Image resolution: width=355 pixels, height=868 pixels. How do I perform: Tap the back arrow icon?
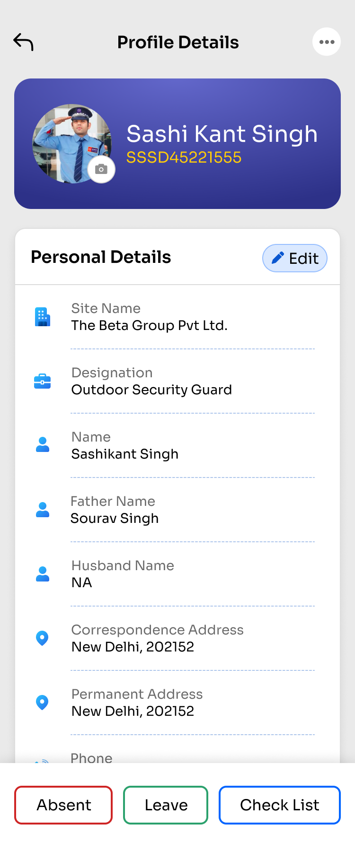click(x=23, y=42)
